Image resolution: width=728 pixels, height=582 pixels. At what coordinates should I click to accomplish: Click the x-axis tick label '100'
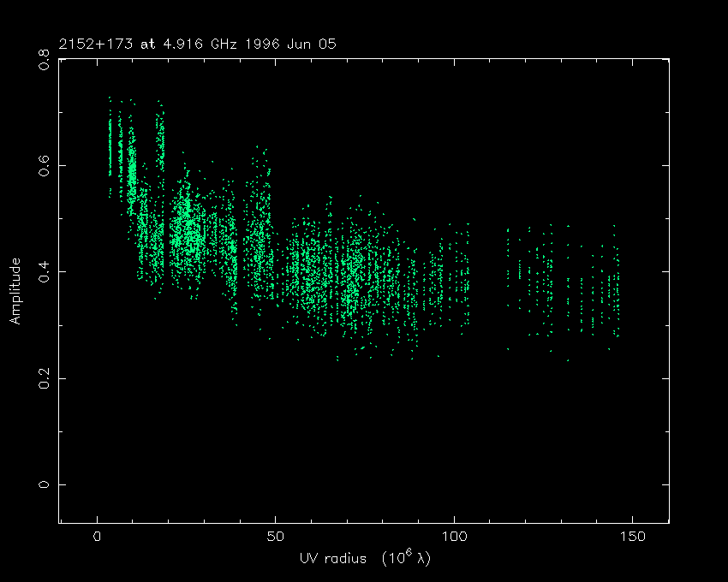(x=454, y=537)
